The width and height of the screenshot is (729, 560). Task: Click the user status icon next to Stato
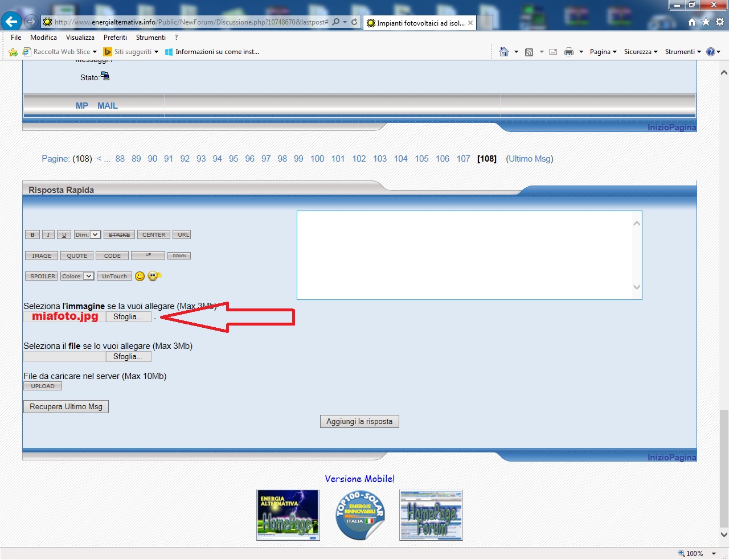pos(105,76)
